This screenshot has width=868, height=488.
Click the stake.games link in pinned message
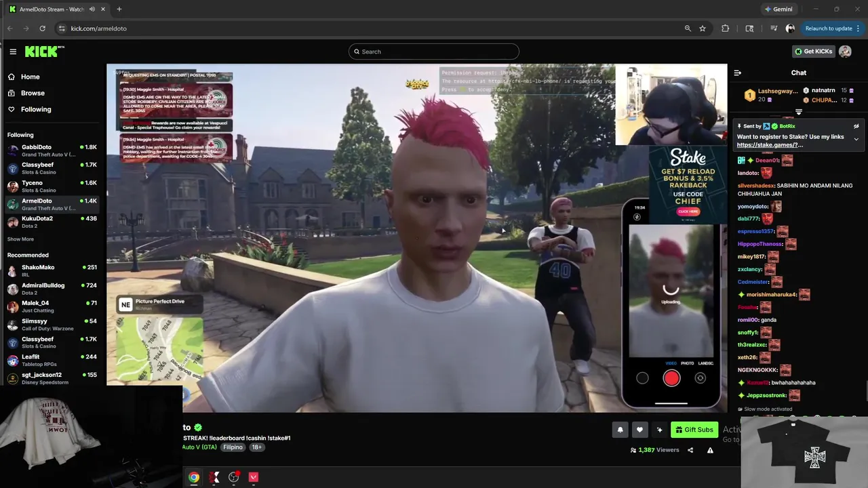(770, 145)
